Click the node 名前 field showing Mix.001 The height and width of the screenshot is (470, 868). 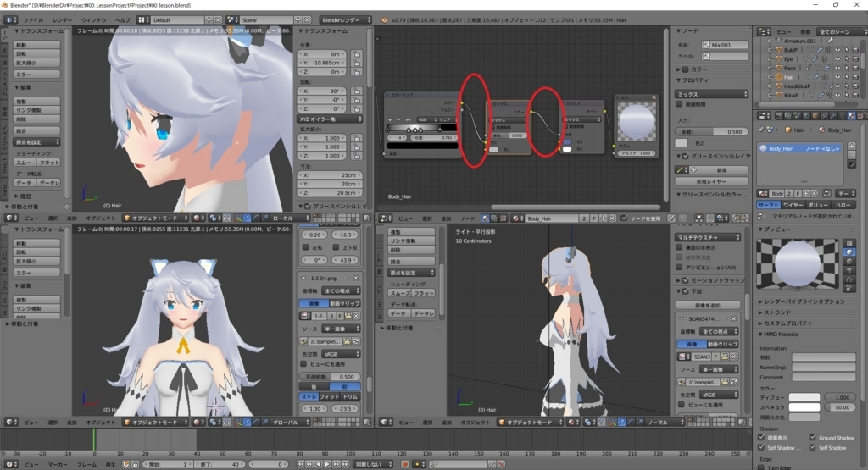click(726, 45)
